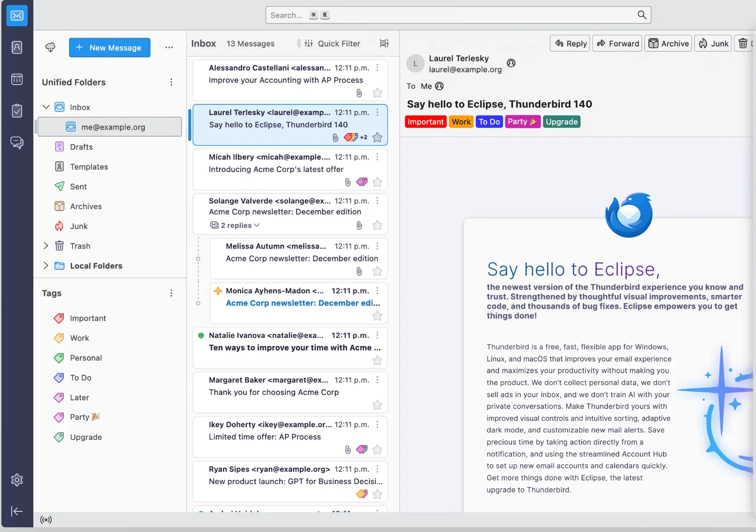The width and height of the screenshot is (756, 532).
Task: Click the contact icon beside Laurel Terlesky
Action: [512, 63]
